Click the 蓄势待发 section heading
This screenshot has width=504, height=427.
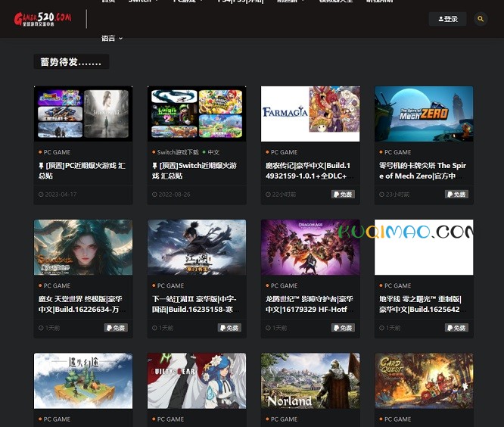click(x=71, y=62)
